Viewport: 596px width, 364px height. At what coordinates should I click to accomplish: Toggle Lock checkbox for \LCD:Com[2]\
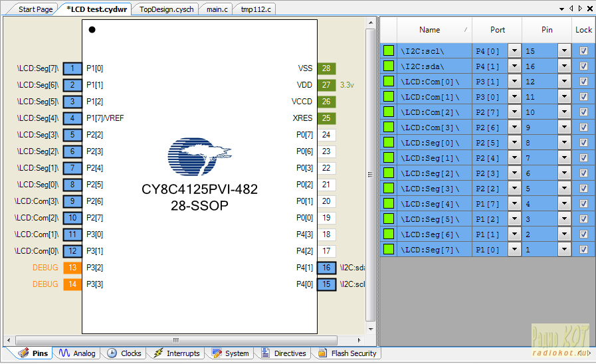[x=583, y=112]
